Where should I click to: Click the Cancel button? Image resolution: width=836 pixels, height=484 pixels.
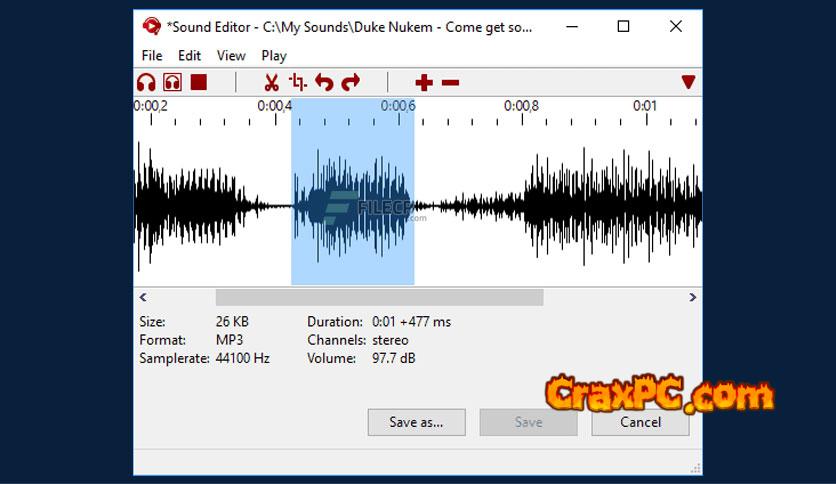640,422
